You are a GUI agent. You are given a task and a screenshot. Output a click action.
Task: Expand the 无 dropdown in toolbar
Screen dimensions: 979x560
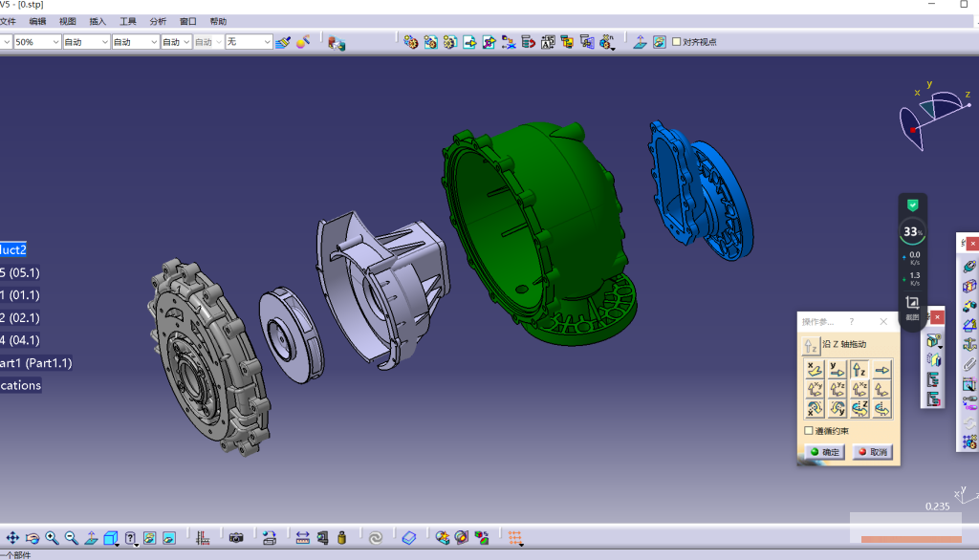coord(249,42)
